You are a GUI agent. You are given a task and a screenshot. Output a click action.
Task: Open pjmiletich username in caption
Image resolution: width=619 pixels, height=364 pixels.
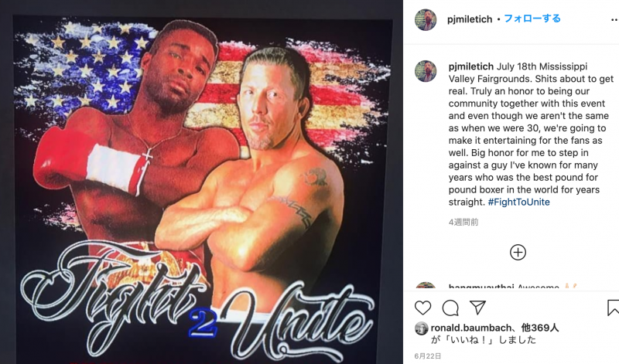point(471,66)
